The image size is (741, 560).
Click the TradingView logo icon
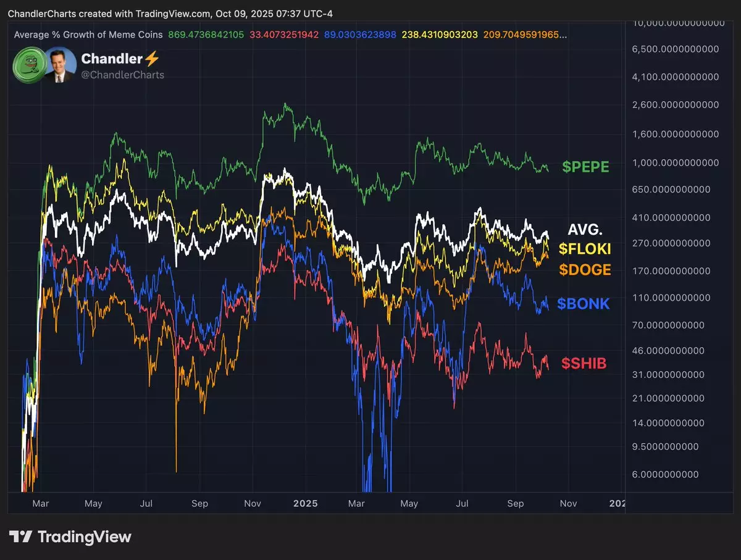click(20, 537)
